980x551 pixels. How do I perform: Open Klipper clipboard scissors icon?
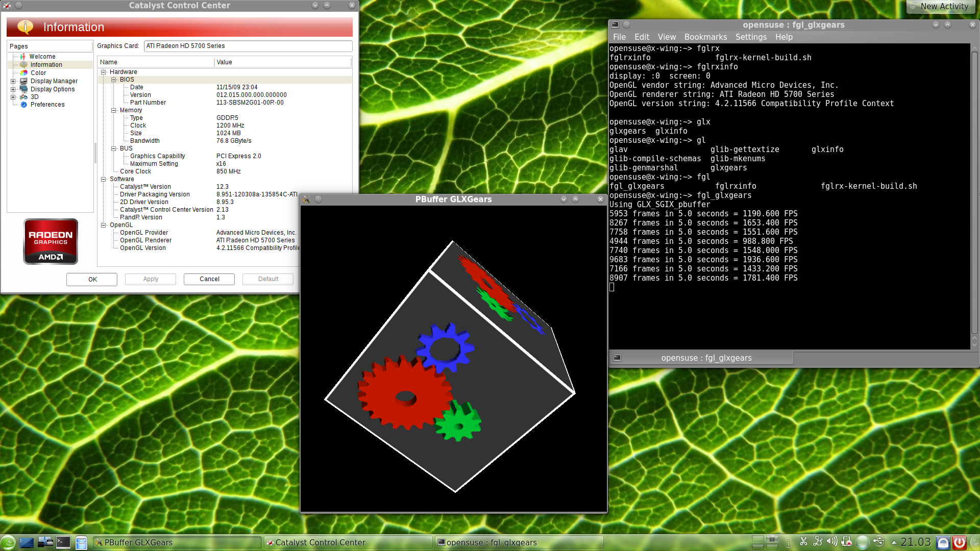[x=803, y=542]
